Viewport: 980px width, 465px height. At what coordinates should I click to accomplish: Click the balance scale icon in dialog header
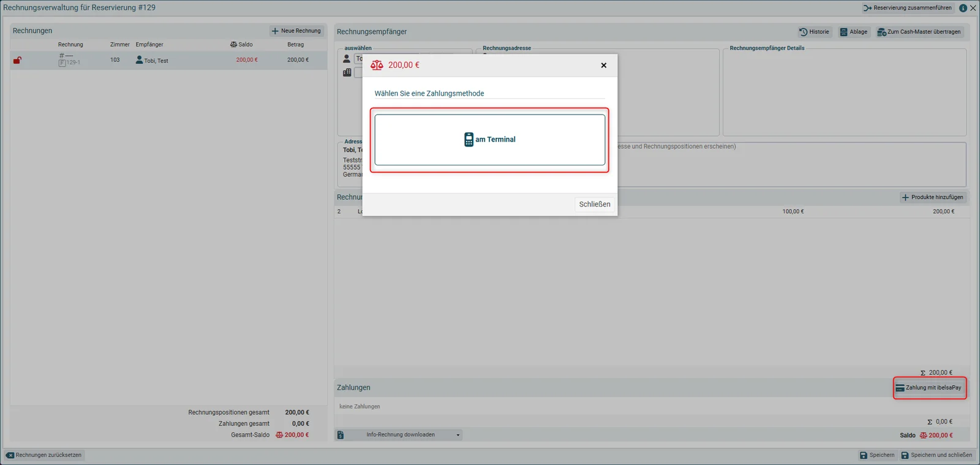tap(377, 65)
